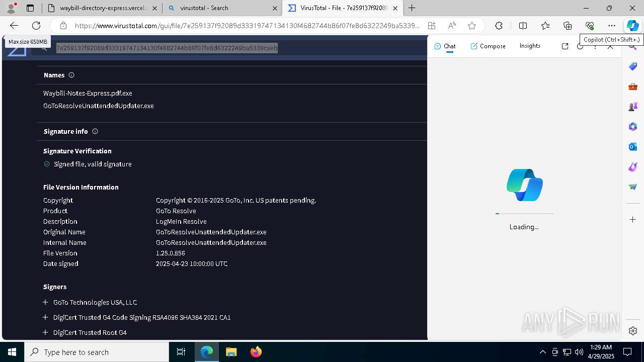Open Games chess icon in sidebar

(633, 107)
